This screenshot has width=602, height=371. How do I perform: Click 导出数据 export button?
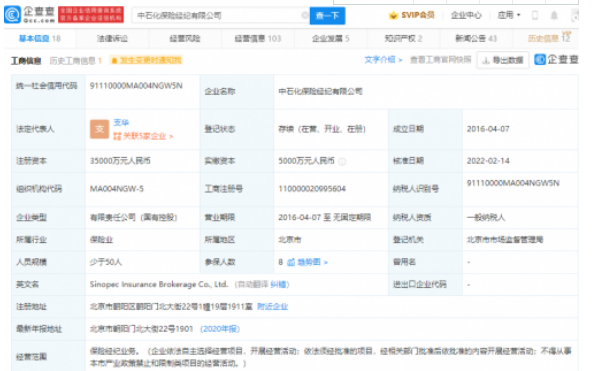(503, 60)
